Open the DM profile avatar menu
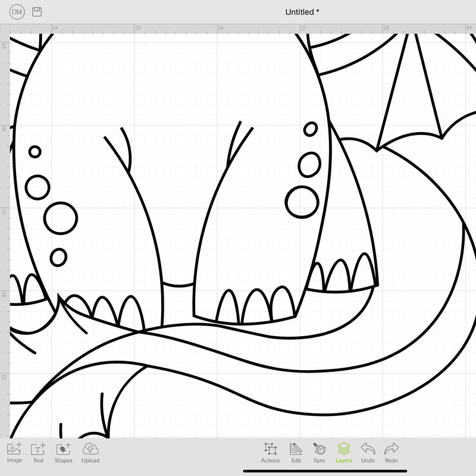 tap(17, 12)
